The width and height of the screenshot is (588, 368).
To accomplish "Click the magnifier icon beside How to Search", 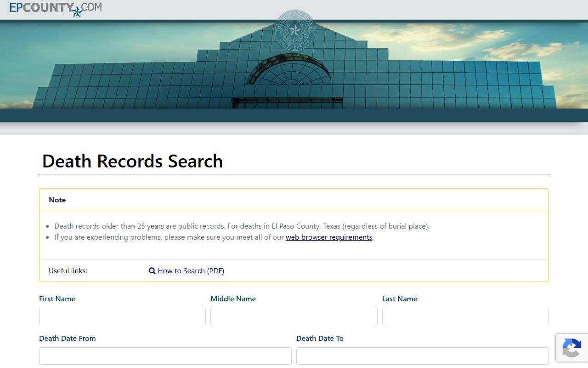I will (x=152, y=271).
